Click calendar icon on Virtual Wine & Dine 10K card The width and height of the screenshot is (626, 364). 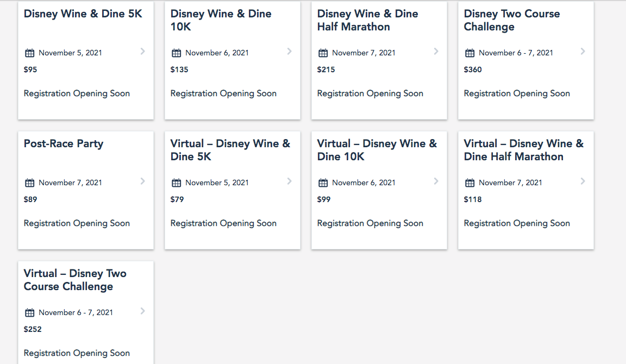[323, 183]
